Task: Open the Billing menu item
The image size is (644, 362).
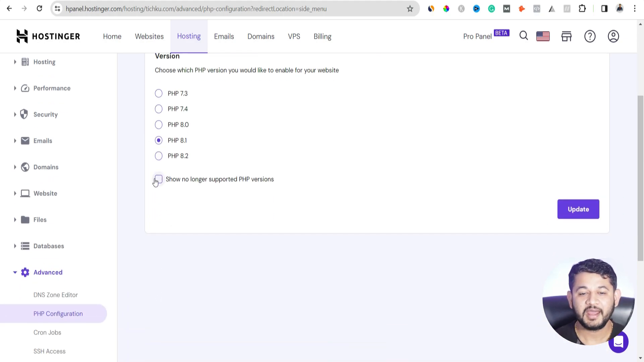Action: click(322, 36)
